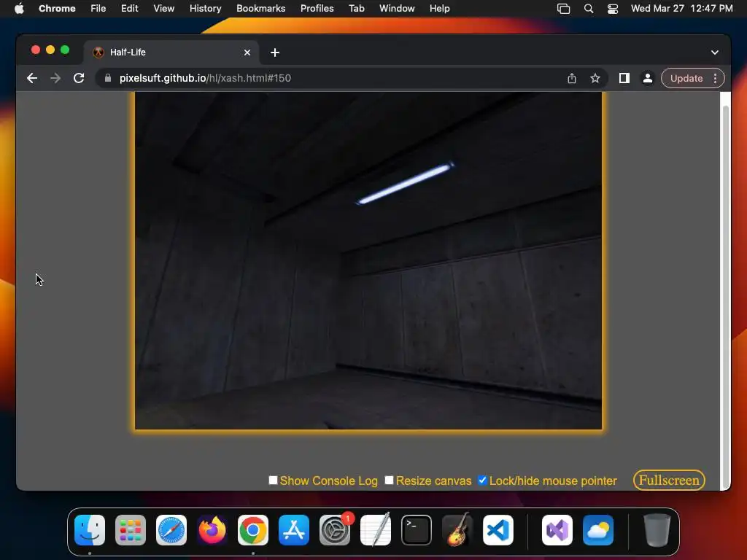Click the Fullscreen button
Image resolution: width=747 pixels, height=560 pixels.
click(669, 480)
